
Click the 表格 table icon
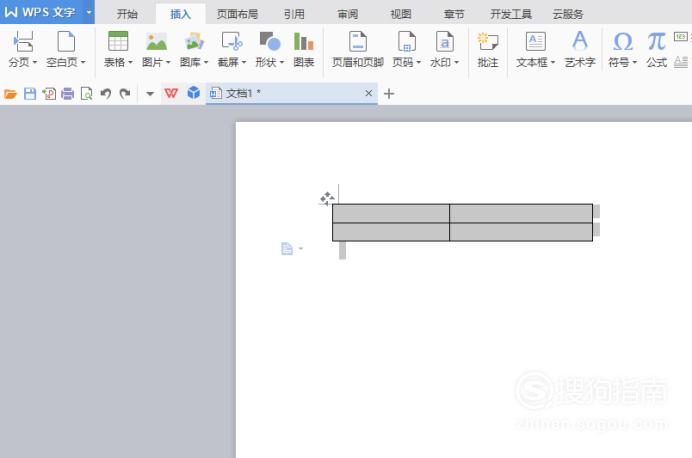118,41
